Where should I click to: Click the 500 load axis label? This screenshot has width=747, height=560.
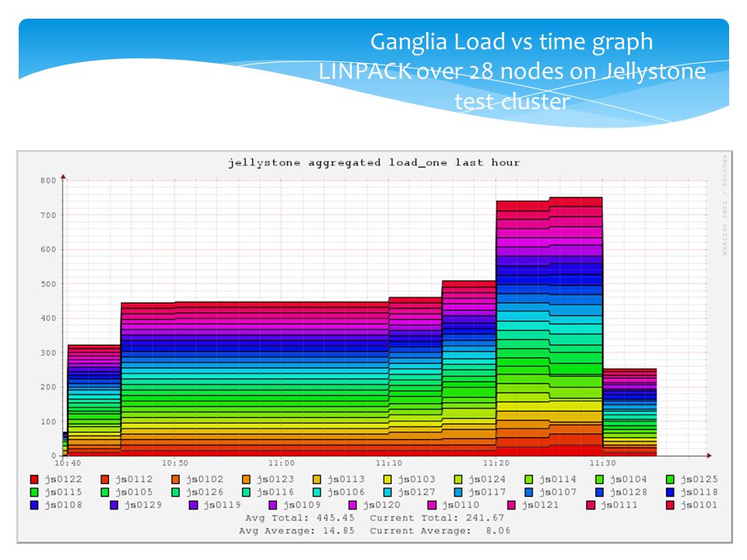pyautogui.click(x=48, y=284)
